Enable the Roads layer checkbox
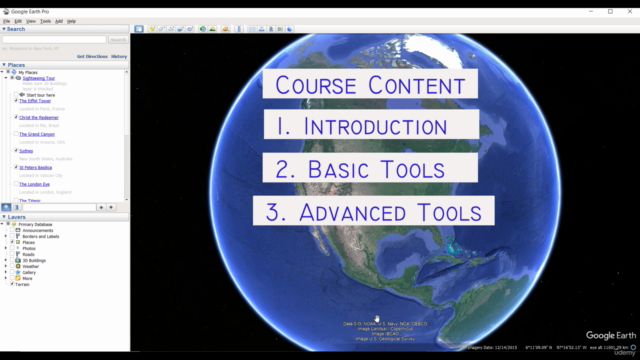This screenshot has height=360, width=640. [x=12, y=254]
